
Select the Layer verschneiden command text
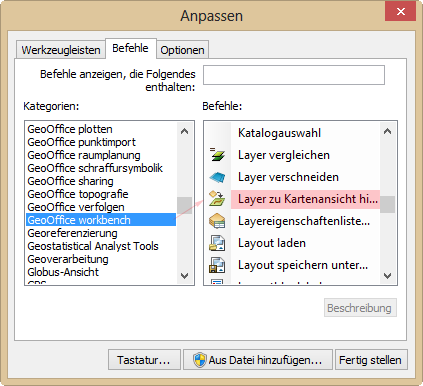(x=288, y=177)
